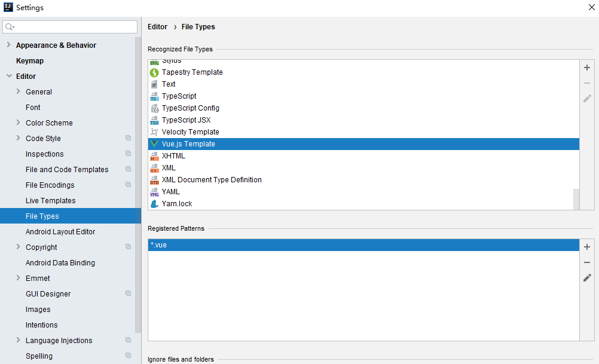Click the Yarn.lock file icon
The width and height of the screenshot is (599, 364).
click(154, 204)
